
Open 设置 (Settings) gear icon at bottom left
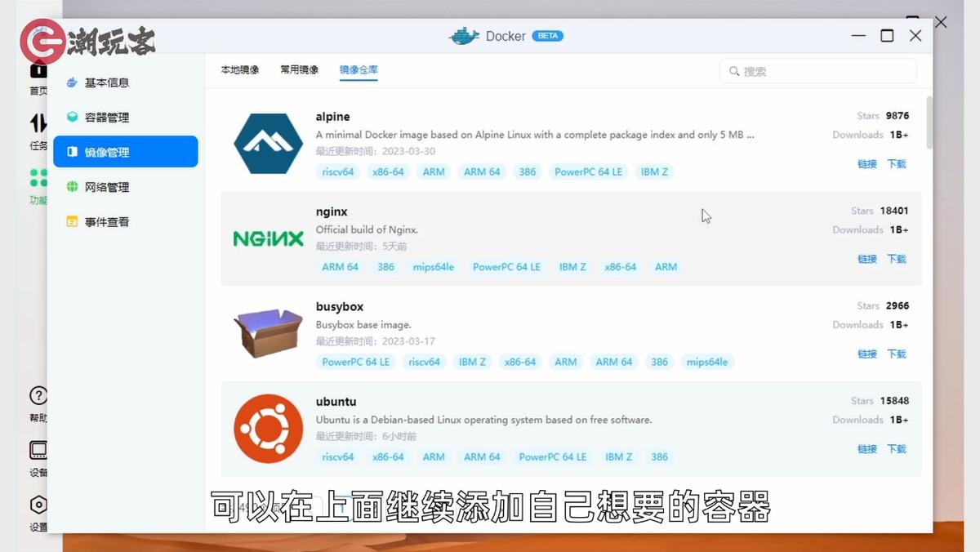pyautogui.click(x=38, y=505)
